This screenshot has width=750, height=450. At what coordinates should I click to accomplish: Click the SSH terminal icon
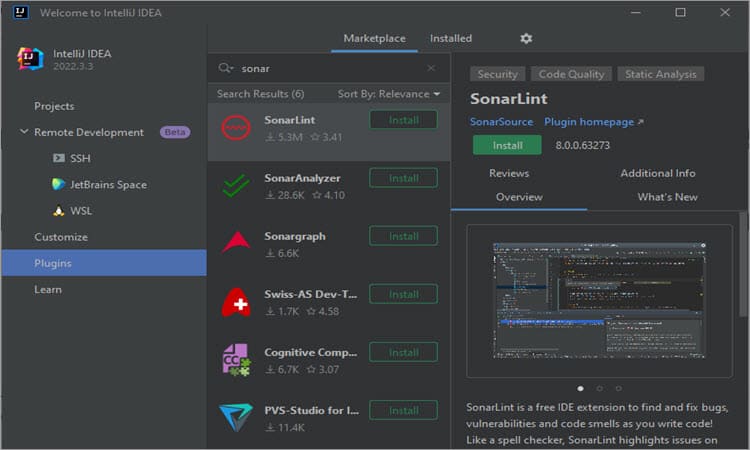point(59,158)
